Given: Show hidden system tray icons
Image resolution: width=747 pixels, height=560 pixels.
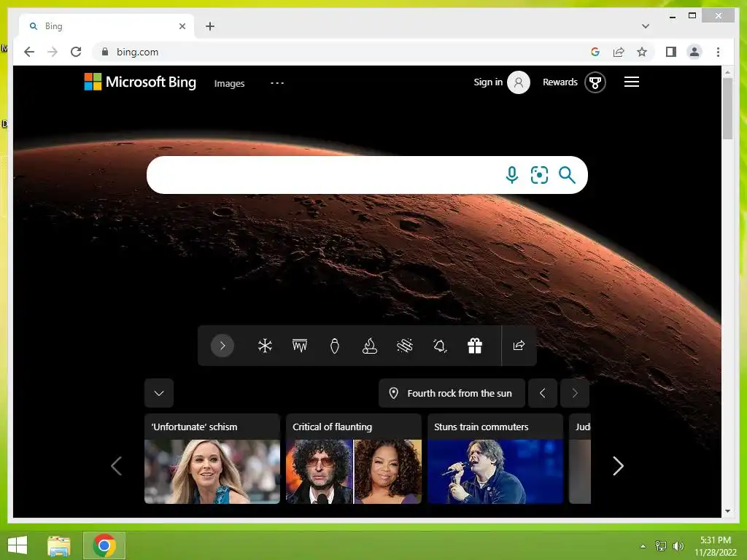Looking at the screenshot, I should 643,546.
